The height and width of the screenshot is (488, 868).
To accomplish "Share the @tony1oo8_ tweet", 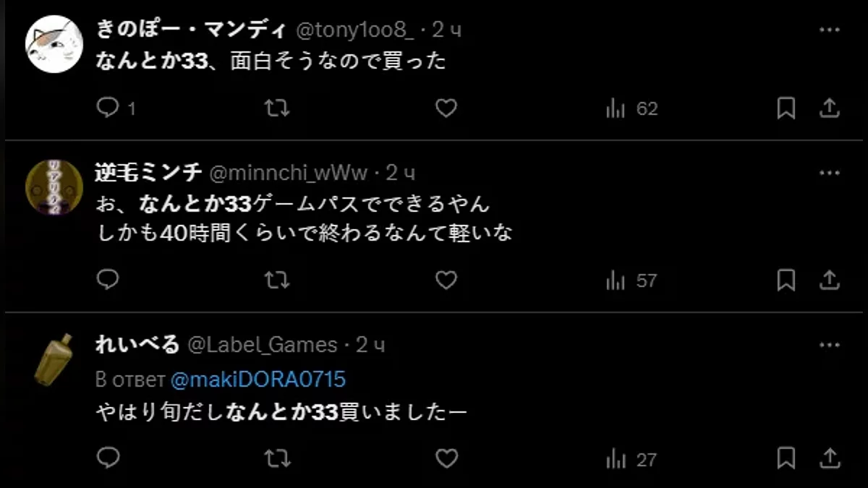I will (x=829, y=108).
